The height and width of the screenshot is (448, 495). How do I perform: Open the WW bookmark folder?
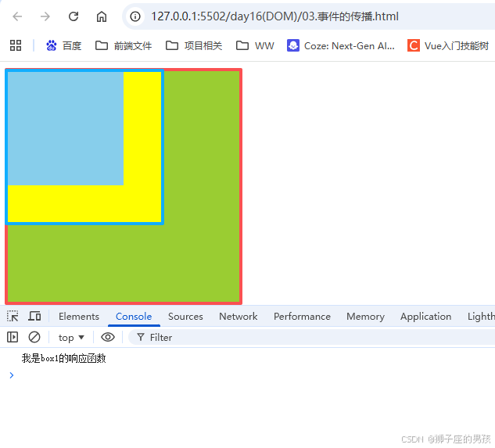(x=255, y=46)
